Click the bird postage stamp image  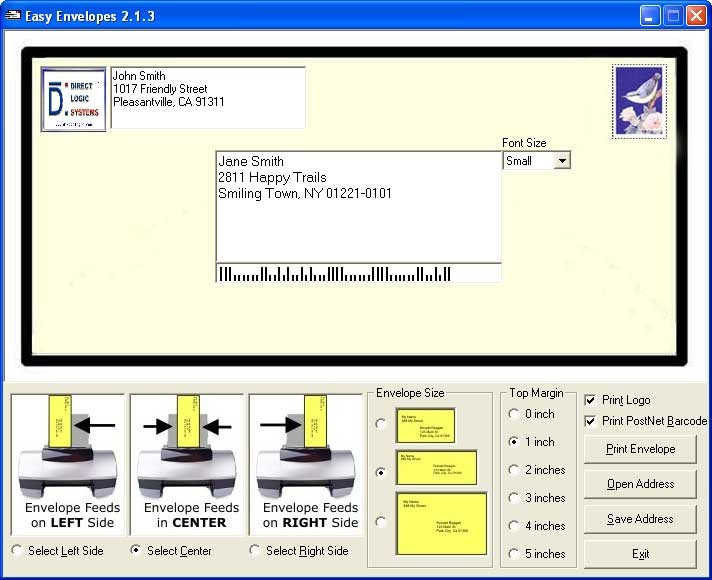(639, 101)
